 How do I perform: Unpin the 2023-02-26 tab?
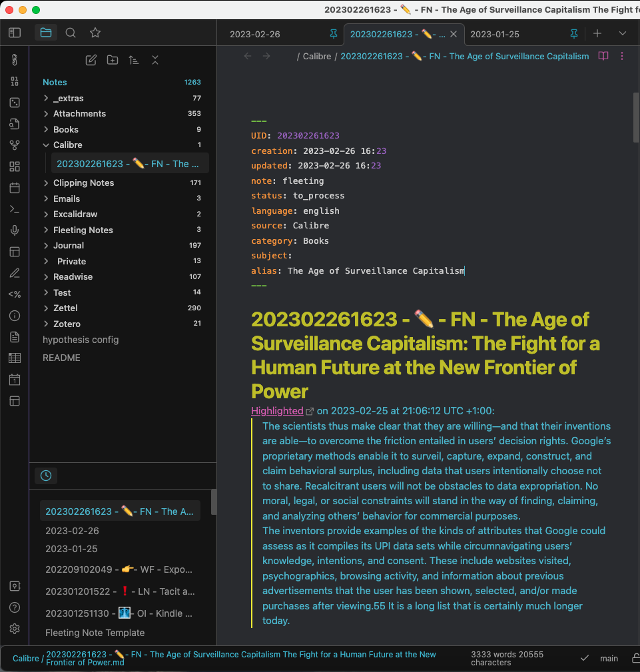coord(333,34)
